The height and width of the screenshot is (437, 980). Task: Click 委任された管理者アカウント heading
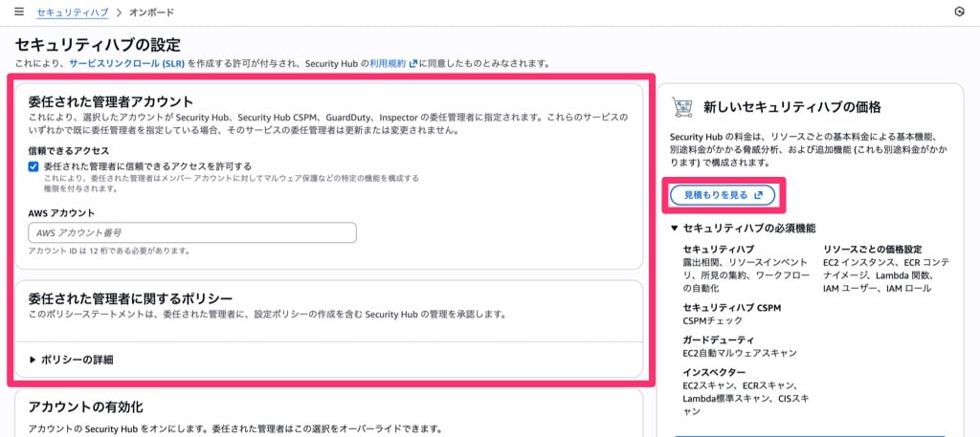pos(111,102)
